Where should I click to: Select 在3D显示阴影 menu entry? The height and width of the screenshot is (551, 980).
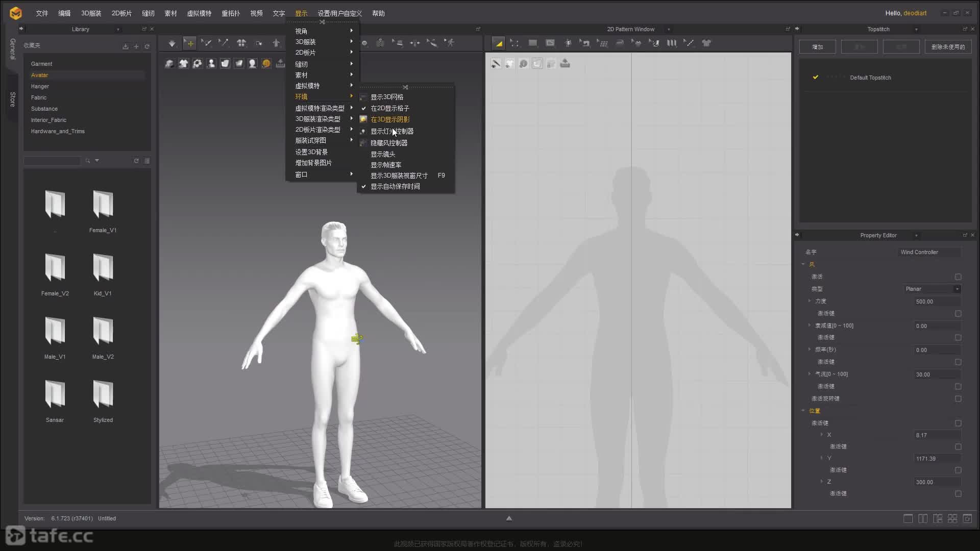(390, 119)
